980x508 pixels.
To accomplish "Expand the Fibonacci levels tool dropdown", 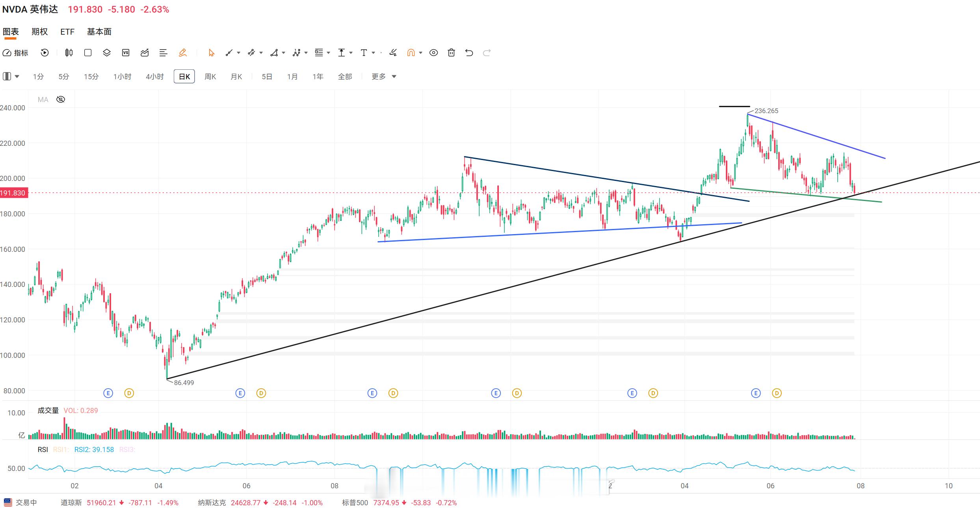I will pyautogui.click(x=328, y=53).
